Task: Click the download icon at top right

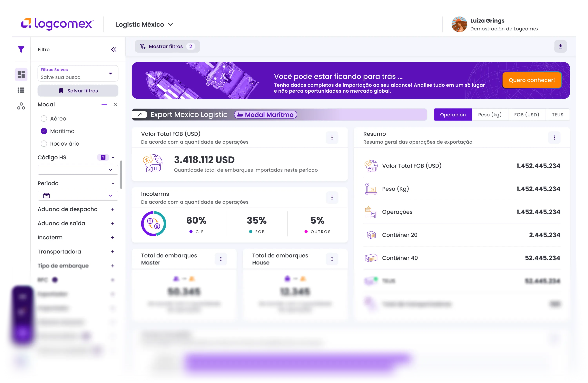Action: [x=560, y=46]
